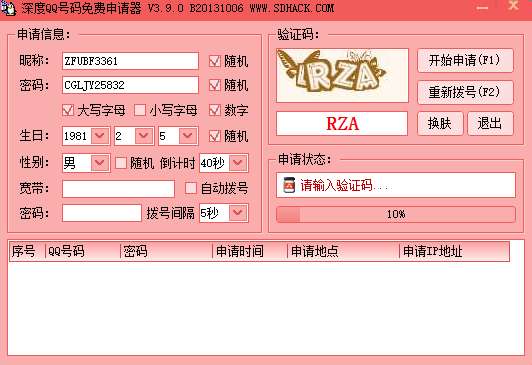Screen dimensions: 532x365
Task: Open the countdown dropdown showing 40秒
Action: point(238,163)
